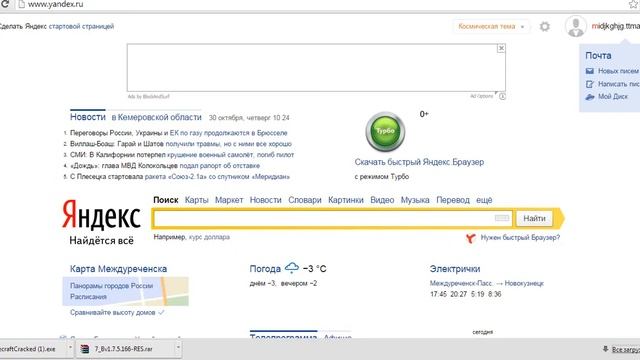
Task: Open the Новости tab above search
Action: tap(266, 200)
